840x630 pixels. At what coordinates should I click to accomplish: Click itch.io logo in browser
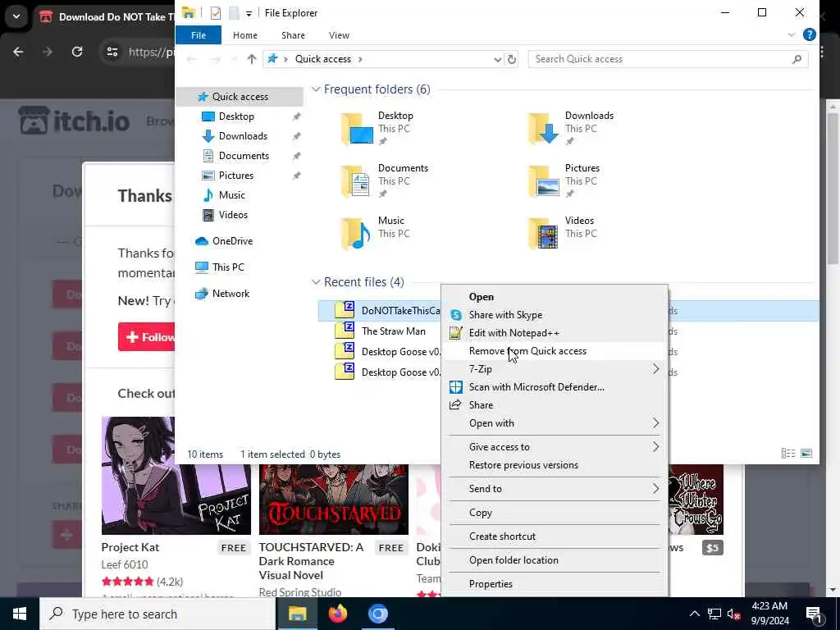point(74,121)
